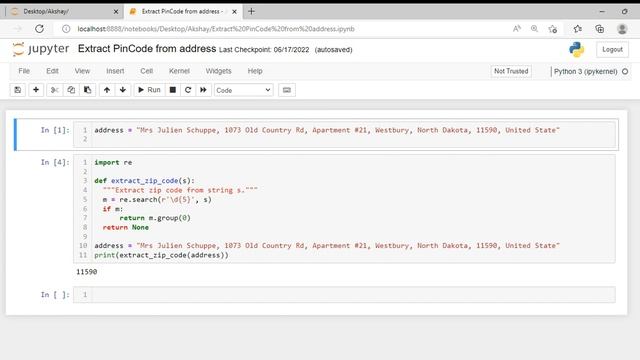
Task: Click the print(extract_zip_code(address)) line
Action: tap(161, 255)
